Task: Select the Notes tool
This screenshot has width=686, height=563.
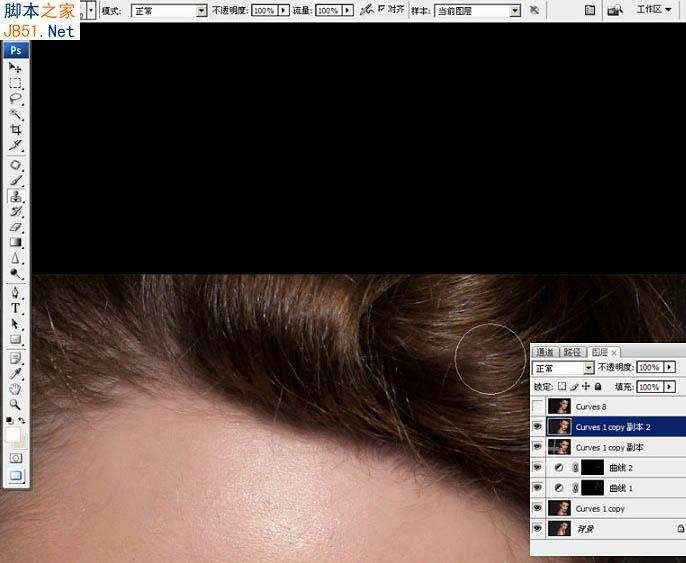Action: 15,359
